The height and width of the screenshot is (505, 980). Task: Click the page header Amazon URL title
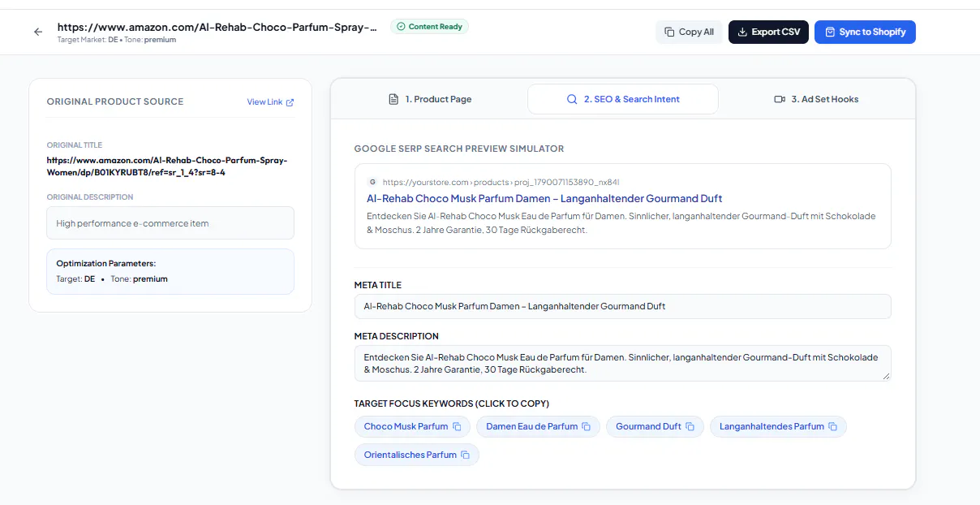[x=217, y=27]
